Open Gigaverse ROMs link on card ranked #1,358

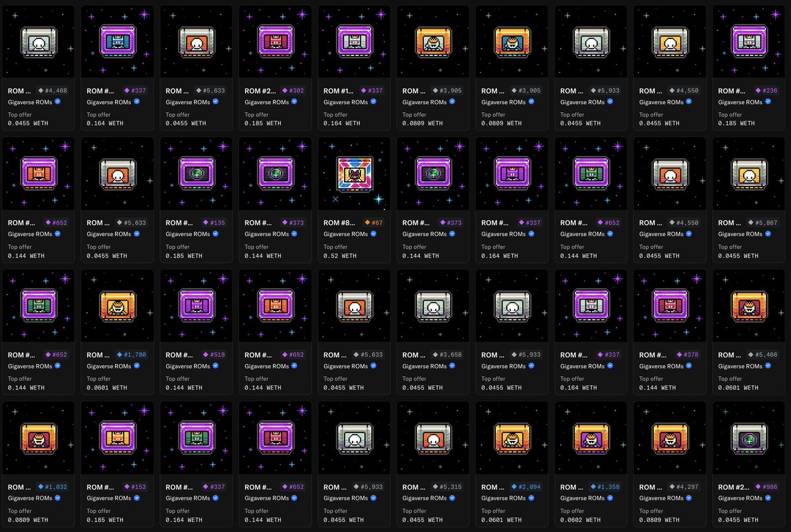click(x=583, y=498)
